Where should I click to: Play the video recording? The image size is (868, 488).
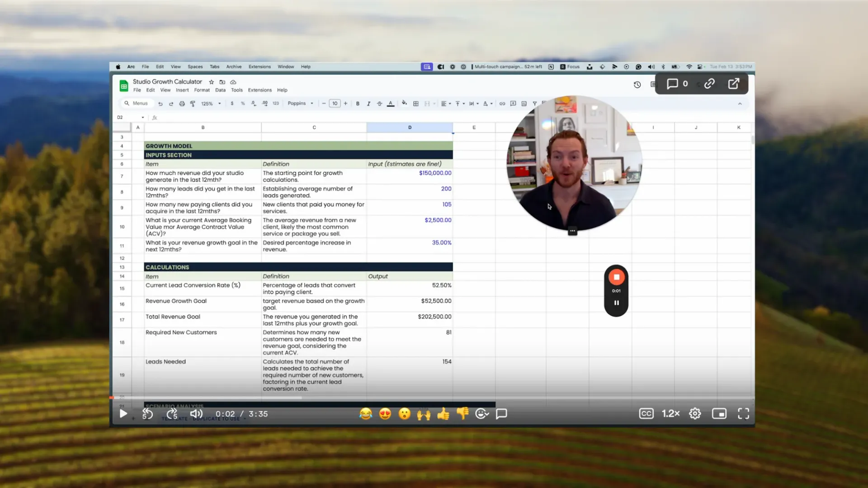tap(123, 413)
